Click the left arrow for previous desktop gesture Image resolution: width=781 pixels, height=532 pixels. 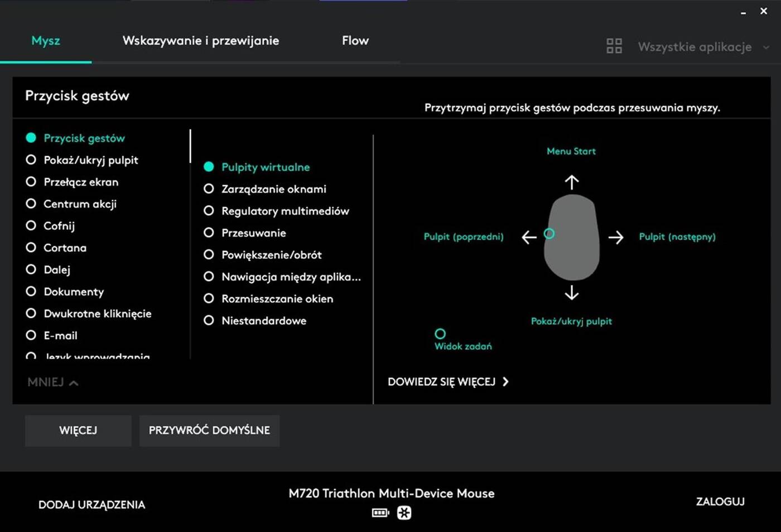(529, 237)
